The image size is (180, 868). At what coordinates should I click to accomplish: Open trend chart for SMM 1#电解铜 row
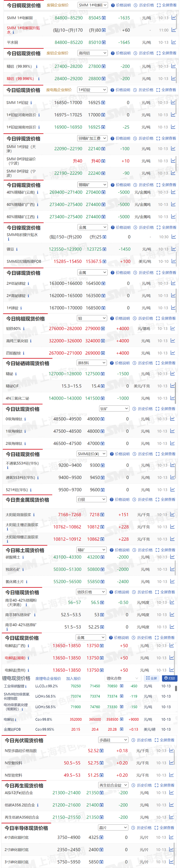click(173, 18)
